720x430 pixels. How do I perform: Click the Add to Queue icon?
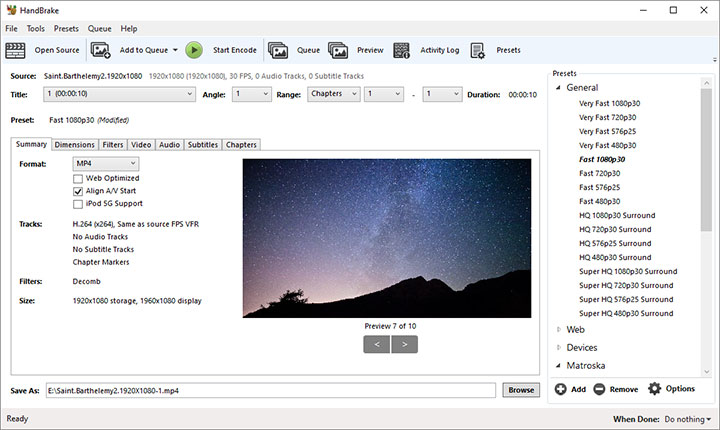click(x=101, y=50)
